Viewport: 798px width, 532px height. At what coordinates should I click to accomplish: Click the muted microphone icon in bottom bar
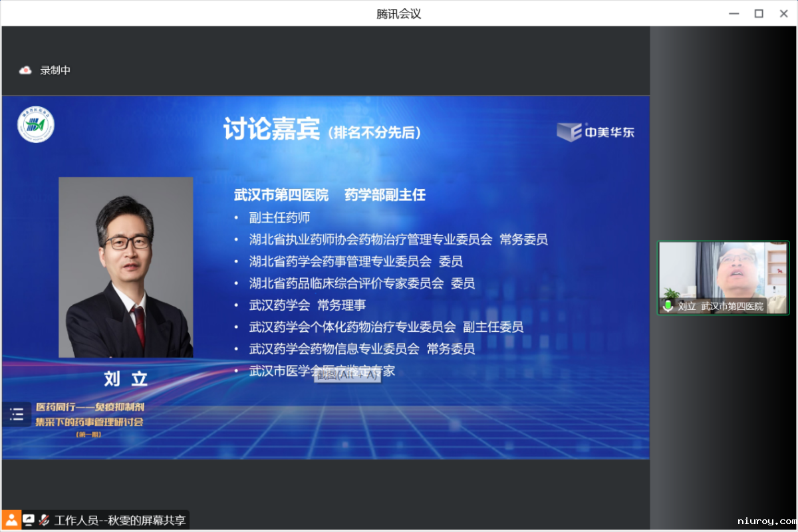click(x=45, y=520)
